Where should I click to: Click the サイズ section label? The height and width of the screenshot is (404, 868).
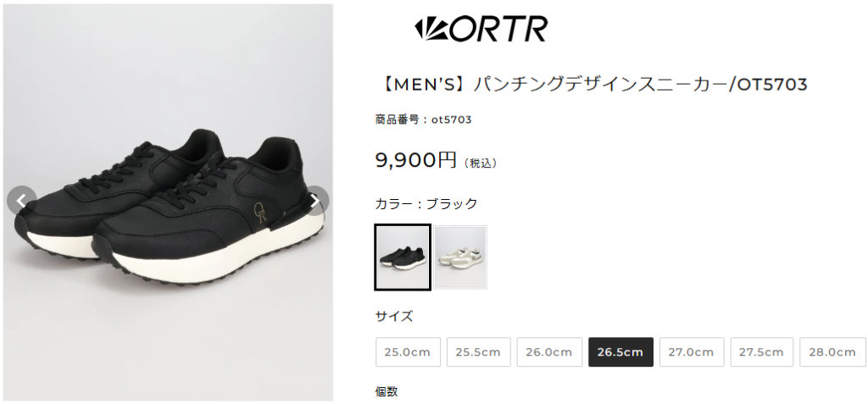pos(394,317)
